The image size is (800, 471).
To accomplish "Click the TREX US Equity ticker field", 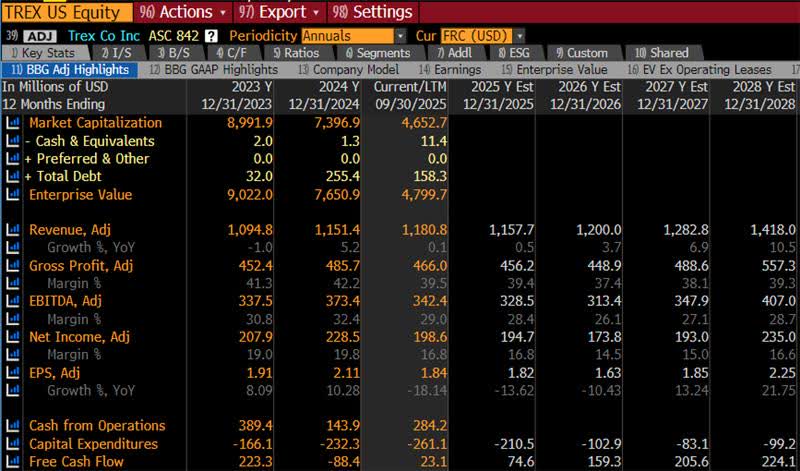I will point(66,12).
